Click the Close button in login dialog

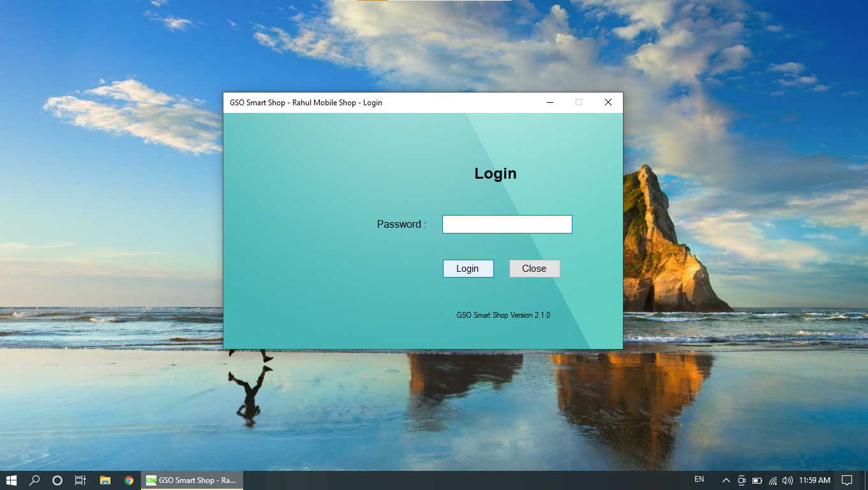coord(534,269)
